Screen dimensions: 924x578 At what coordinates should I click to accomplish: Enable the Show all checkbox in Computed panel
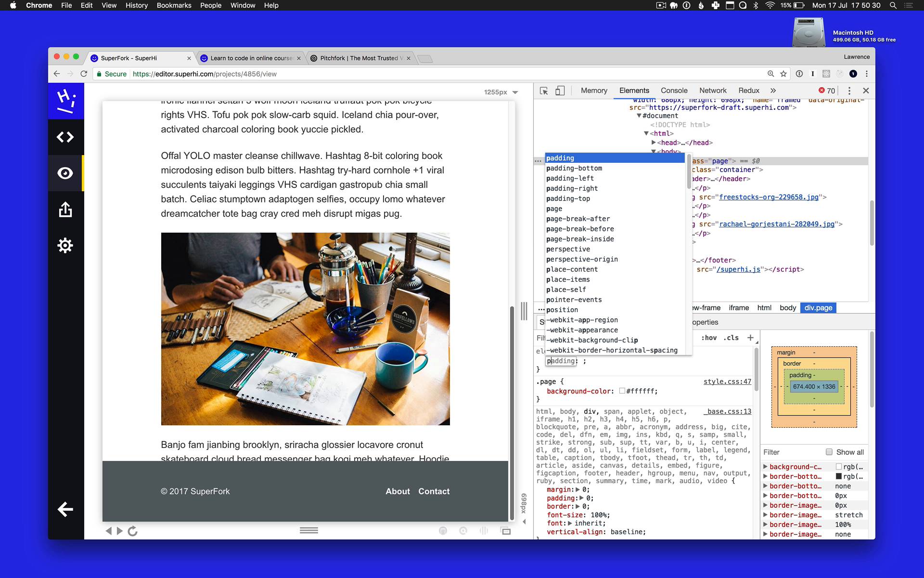829,452
